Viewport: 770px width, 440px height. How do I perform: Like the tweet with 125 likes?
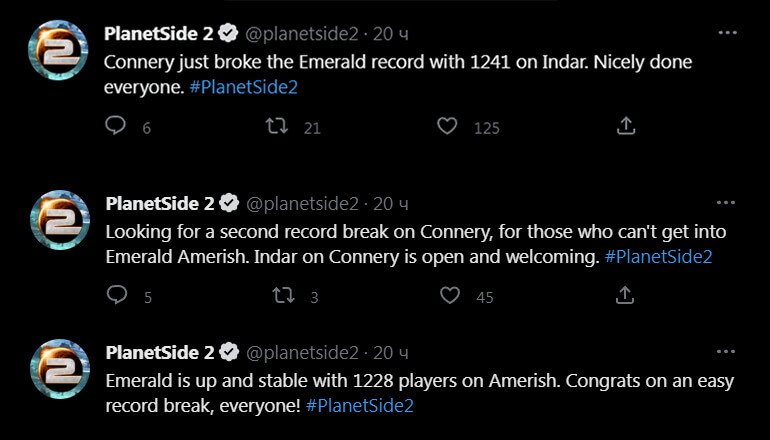[x=447, y=126]
